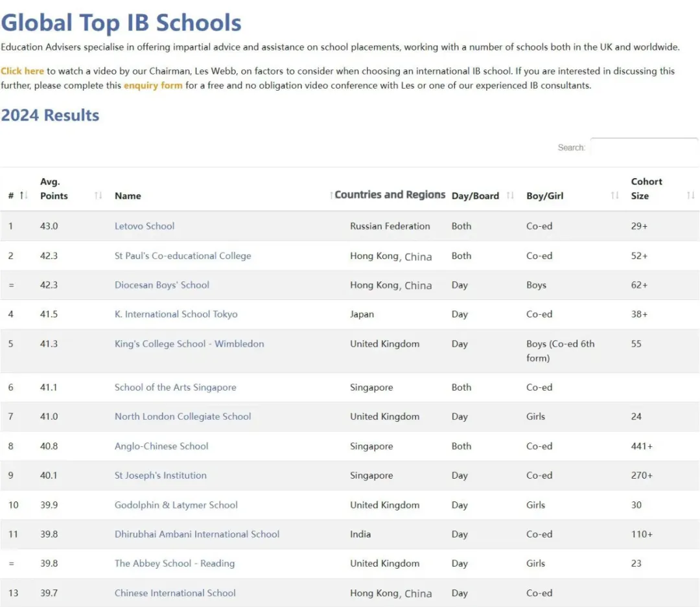The image size is (700, 607).
Task: Select K. International School Tokyo link
Action: coord(176,314)
